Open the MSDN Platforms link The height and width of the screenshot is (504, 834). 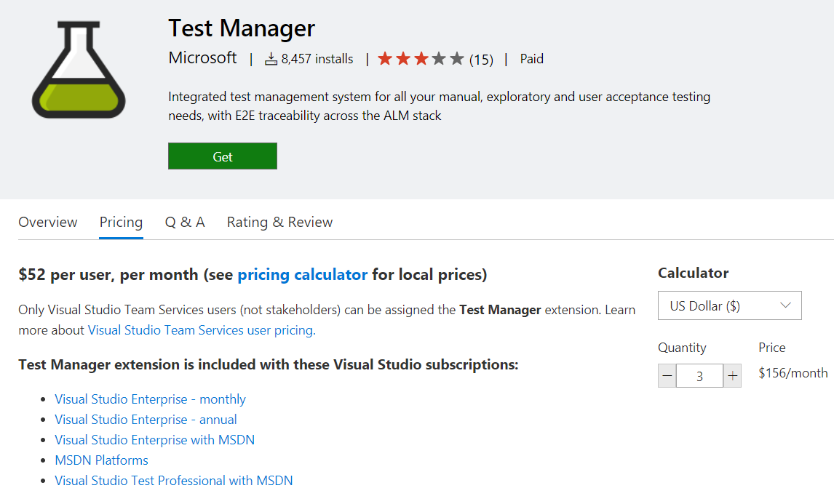pos(101,460)
